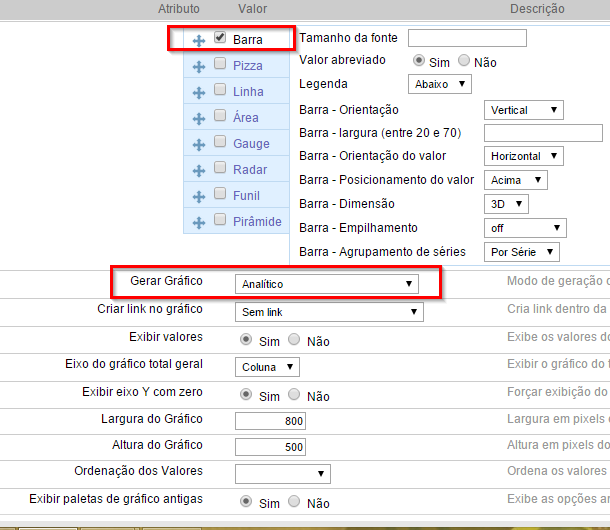Click the move handle icon beside Barra
The height and width of the screenshot is (530, 610).
[x=199, y=40]
